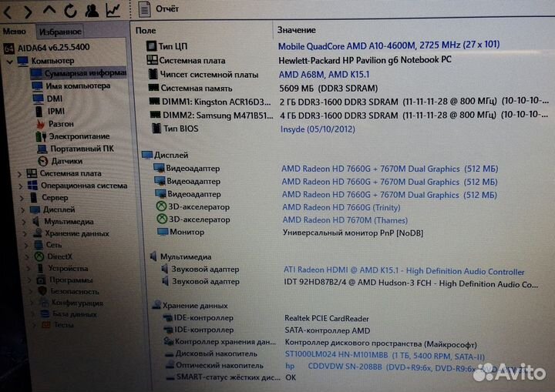Select the Тип ЦП row icon
This screenshot has height=392, width=555.
[x=151, y=45]
